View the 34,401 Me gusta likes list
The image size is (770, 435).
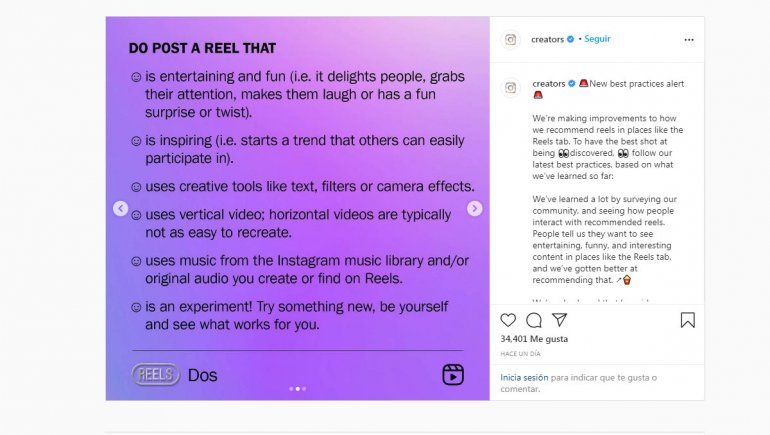click(534, 339)
